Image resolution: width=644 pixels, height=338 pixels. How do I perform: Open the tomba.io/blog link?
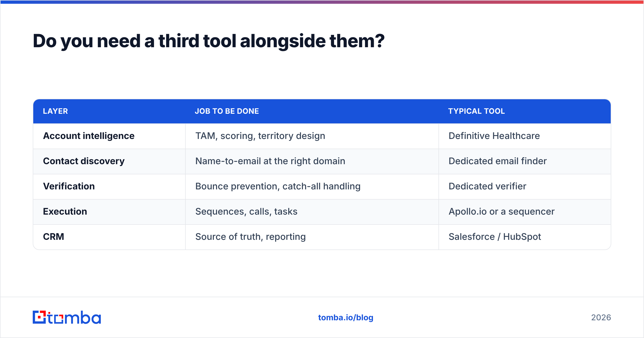[346, 318]
